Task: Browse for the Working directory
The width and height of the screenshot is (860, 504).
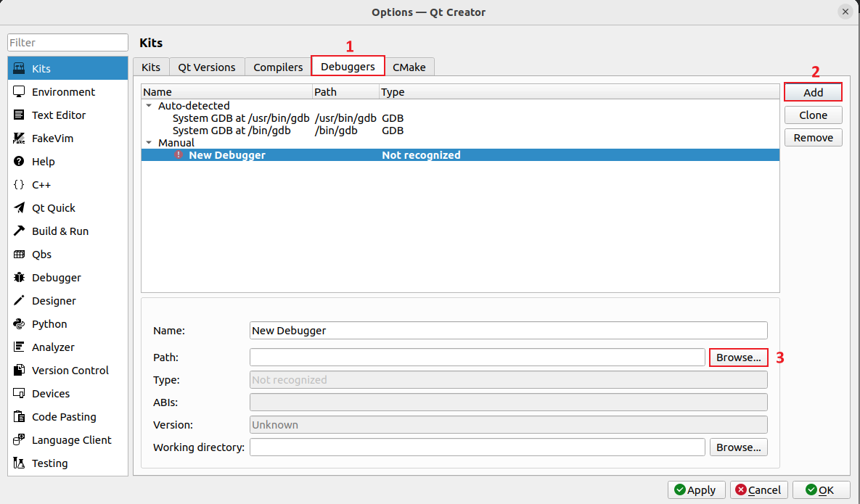Action: pos(738,447)
